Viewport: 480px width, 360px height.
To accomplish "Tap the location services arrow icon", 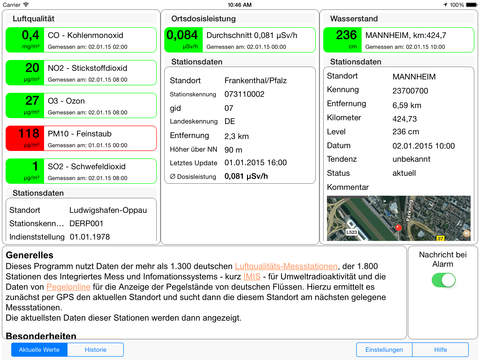I will tap(445, 5).
